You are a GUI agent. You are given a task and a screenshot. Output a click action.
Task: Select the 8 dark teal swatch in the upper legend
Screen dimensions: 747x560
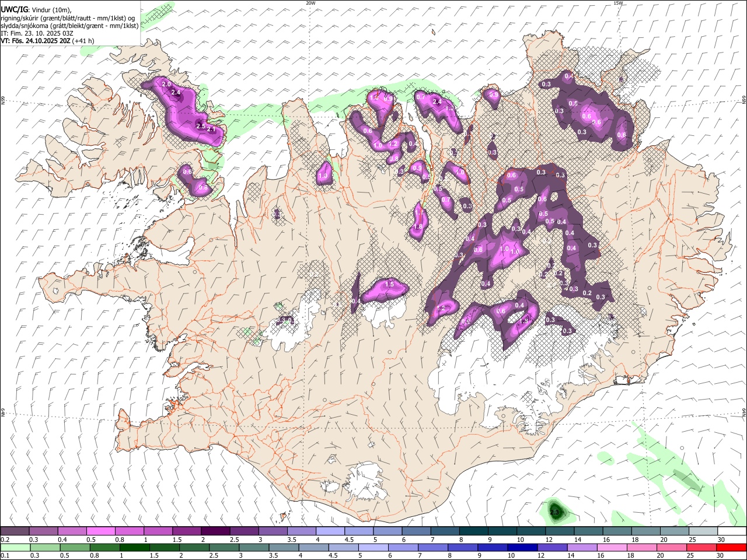(x=473, y=531)
